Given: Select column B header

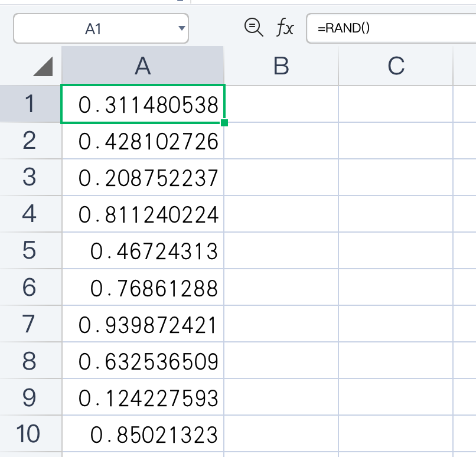Looking at the screenshot, I should pos(281,66).
